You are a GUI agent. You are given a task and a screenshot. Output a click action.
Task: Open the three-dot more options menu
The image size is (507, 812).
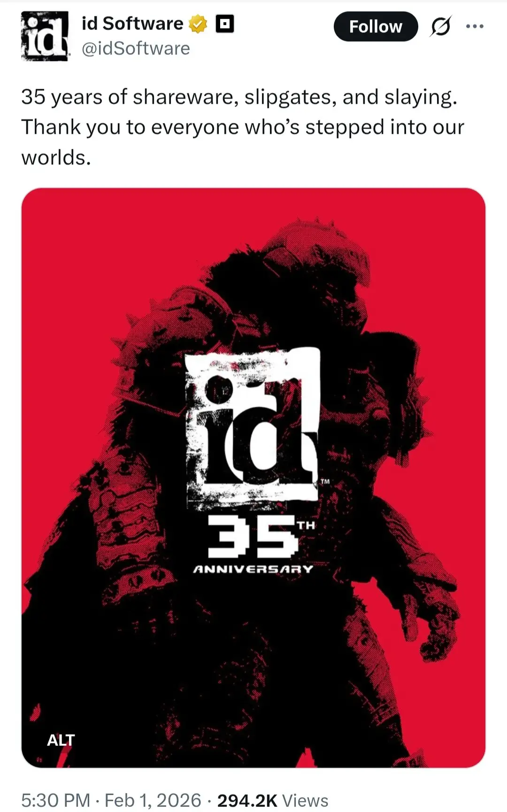click(475, 26)
